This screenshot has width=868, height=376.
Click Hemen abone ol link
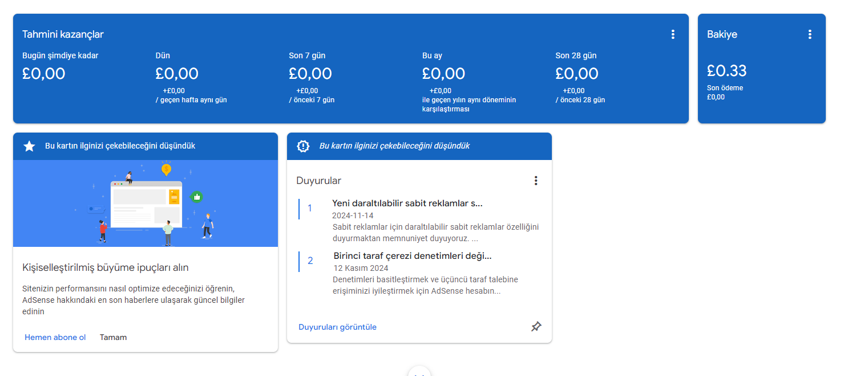(55, 337)
